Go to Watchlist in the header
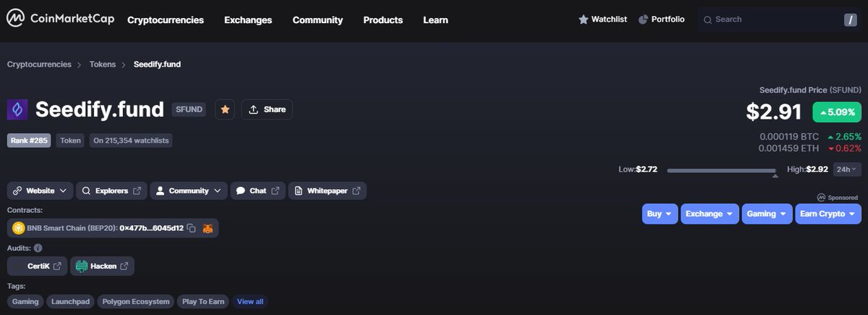868x315 pixels. click(603, 20)
